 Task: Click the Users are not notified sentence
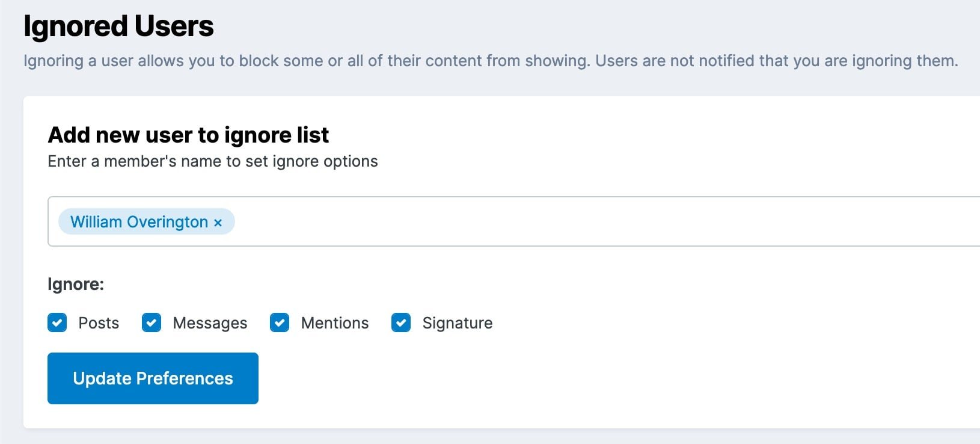(x=777, y=61)
